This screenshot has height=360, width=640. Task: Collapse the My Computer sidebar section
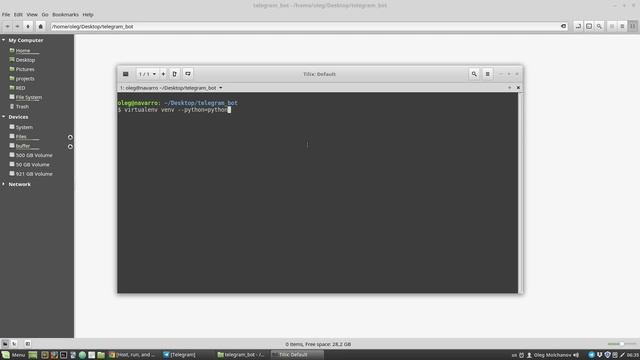pos(4,40)
